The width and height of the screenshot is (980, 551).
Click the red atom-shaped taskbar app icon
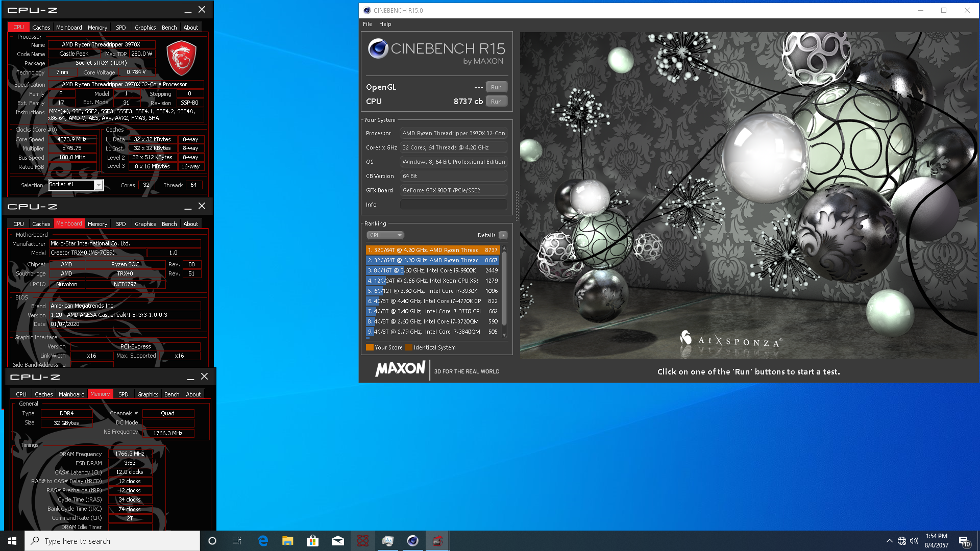(x=363, y=541)
